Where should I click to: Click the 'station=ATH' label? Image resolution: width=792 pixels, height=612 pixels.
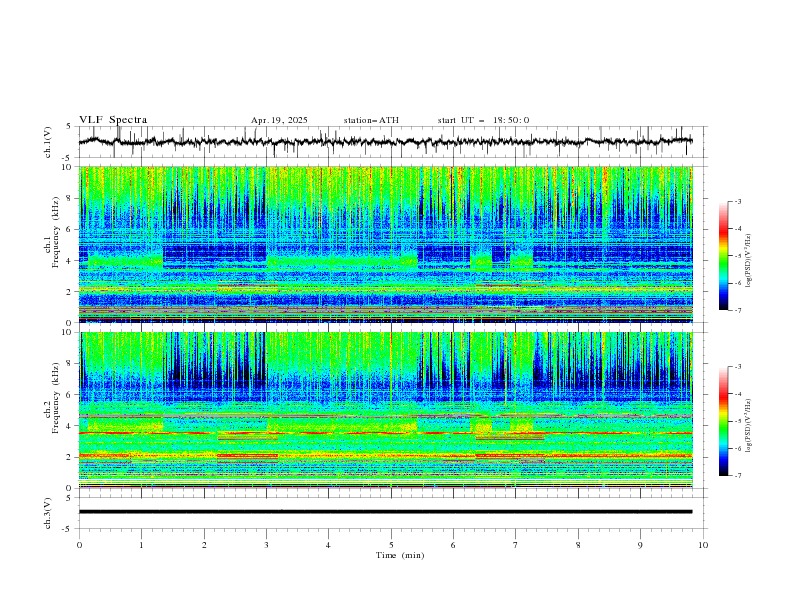pos(371,120)
